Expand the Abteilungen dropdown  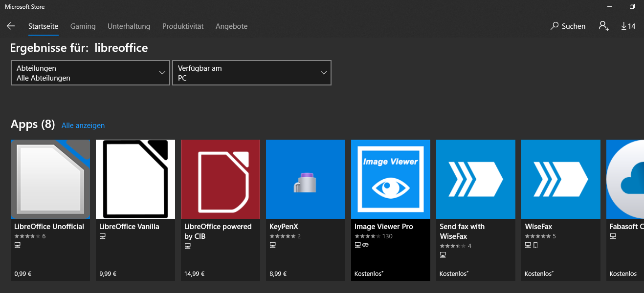click(90, 73)
